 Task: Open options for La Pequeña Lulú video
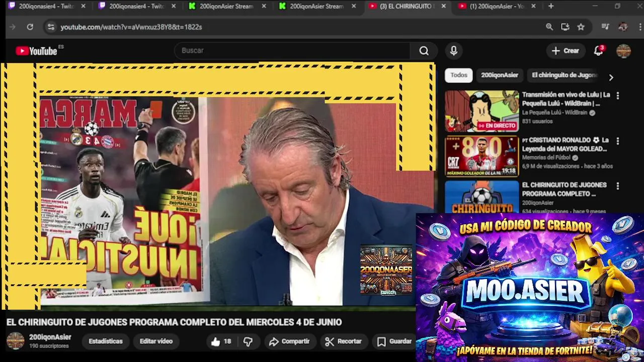[618, 96]
